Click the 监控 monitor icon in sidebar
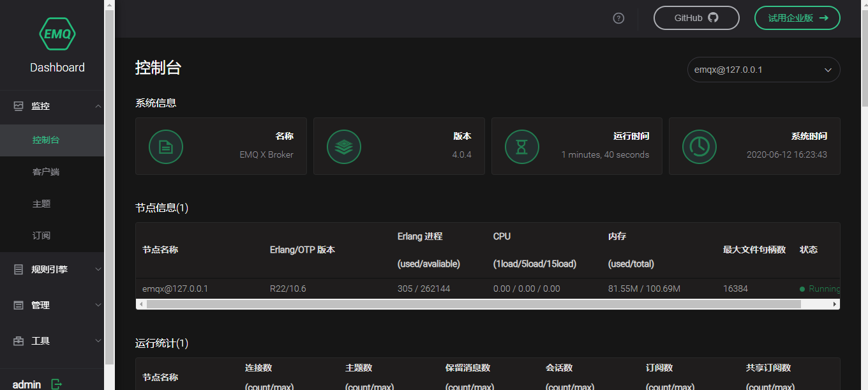The width and height of the screenshot is (868, 390). pos(19,106)
